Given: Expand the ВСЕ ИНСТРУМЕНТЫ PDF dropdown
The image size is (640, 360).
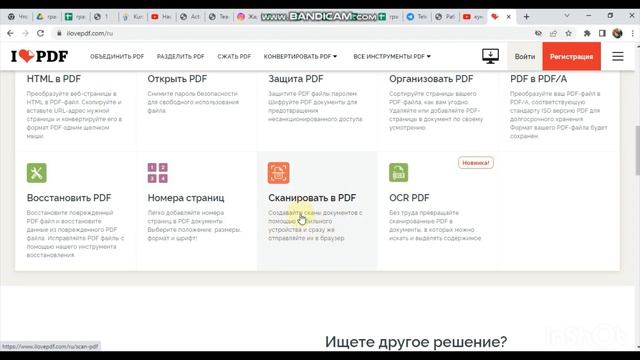Looking at the screenshot, I should (x=392, y=56).
